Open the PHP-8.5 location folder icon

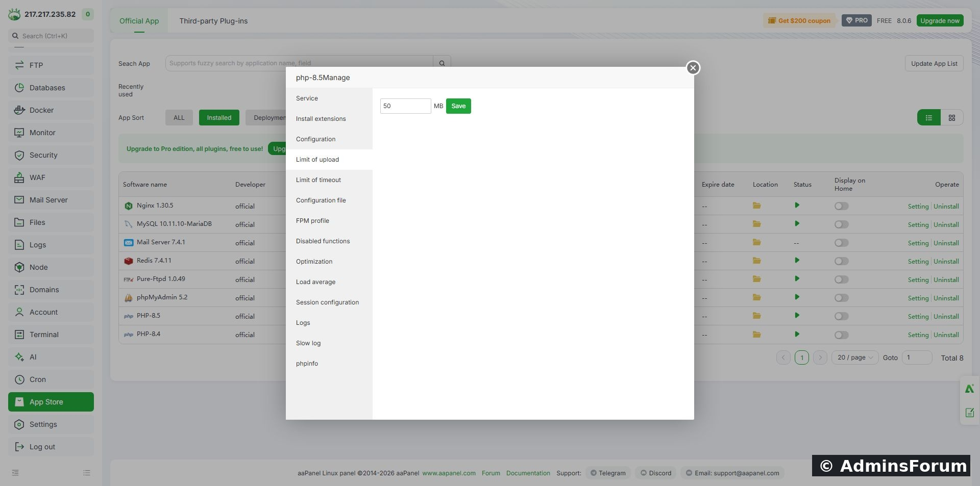tap(757, 316)
